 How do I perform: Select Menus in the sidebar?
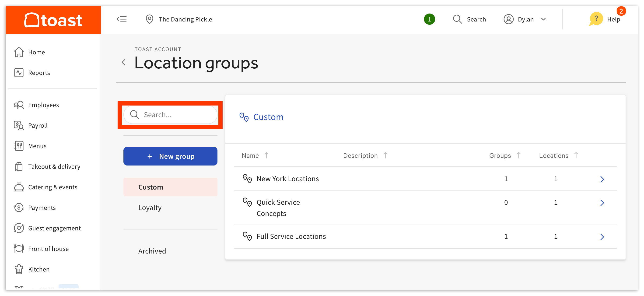pyautogui.click(x=37, y=146)
